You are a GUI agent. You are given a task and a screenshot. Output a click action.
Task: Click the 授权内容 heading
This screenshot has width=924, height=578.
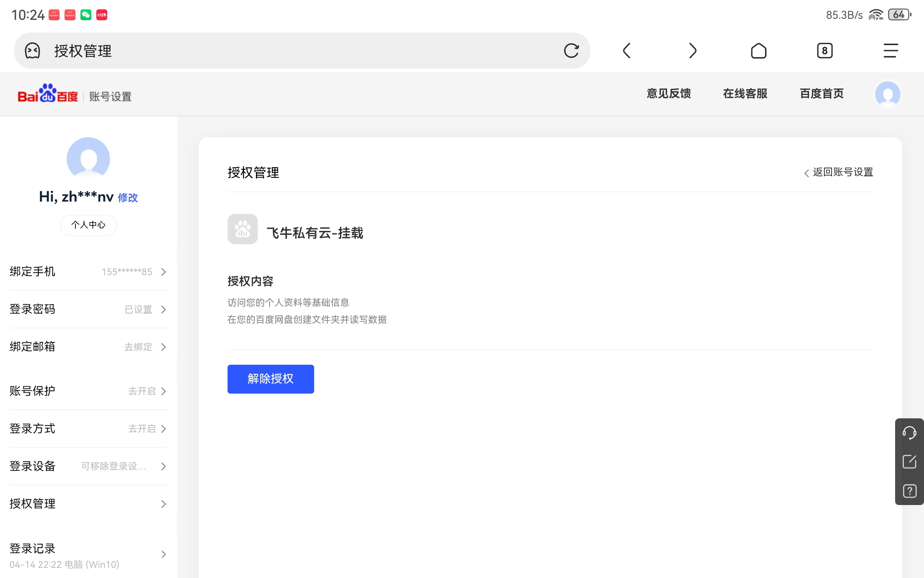(x=250, y=281)
